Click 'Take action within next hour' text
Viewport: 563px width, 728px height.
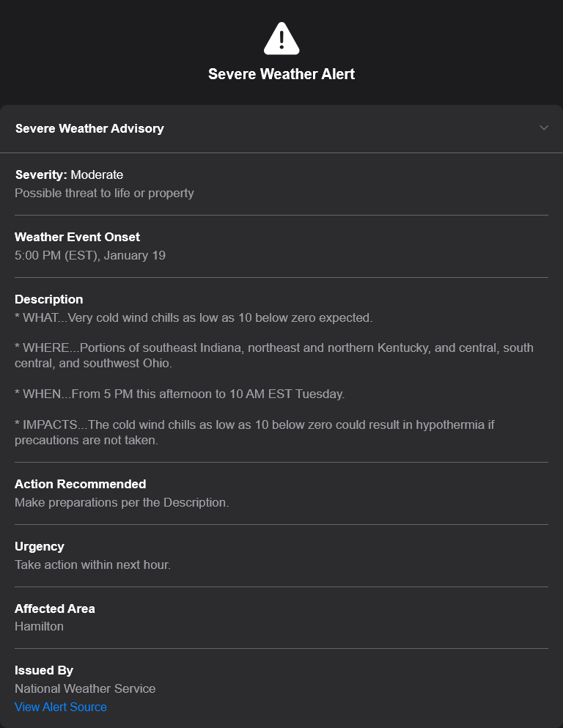pos(92,565)
